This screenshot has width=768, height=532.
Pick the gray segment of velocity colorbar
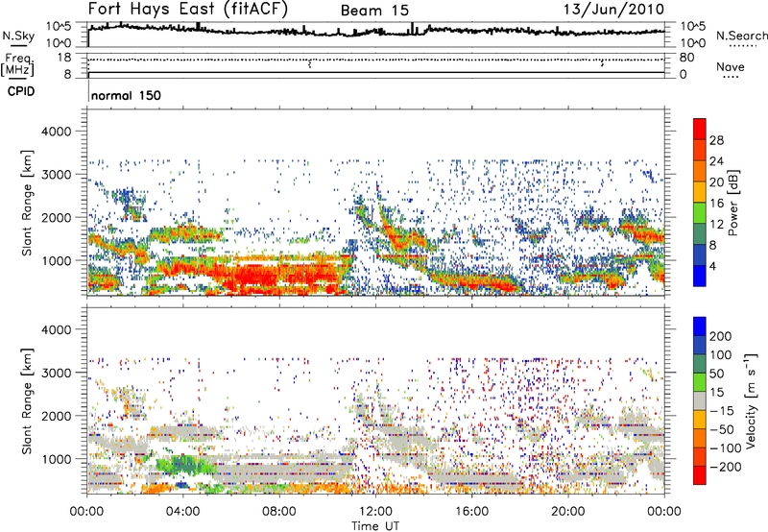point(700,401)
